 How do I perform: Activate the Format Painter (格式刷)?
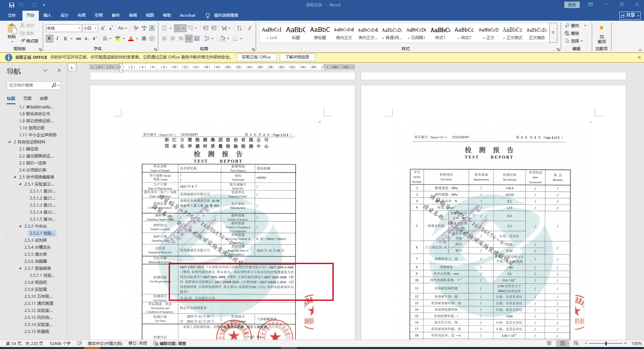coord(29,41)
